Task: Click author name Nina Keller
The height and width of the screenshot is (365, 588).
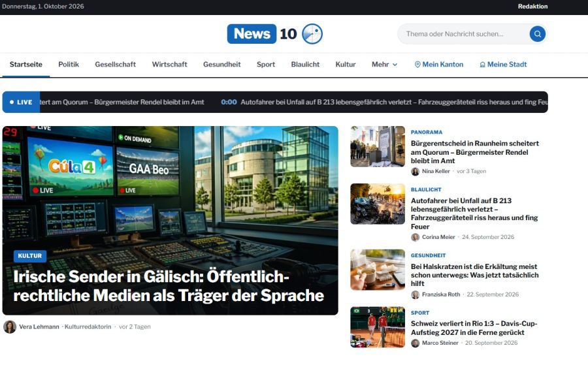Action: 436,171
